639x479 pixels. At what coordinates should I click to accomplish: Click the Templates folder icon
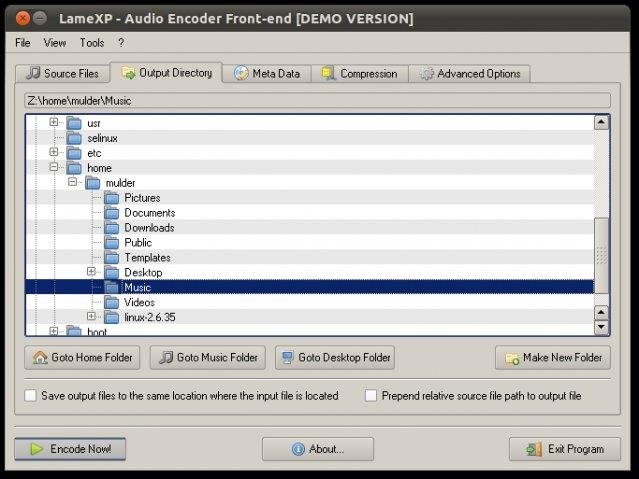pos(112,258)
